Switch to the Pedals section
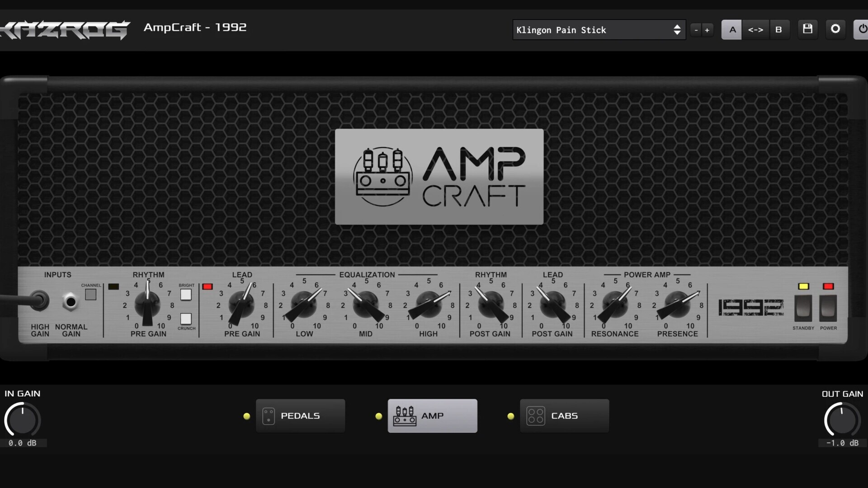The width and height of the screenshot is (868, 488). [x=300, y=416]
